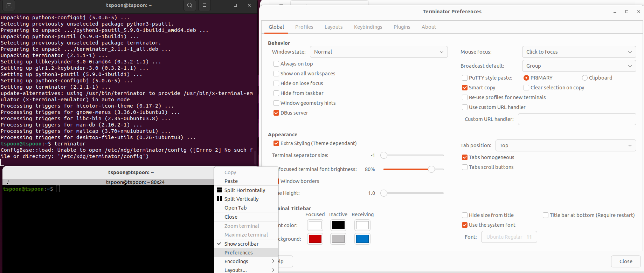Choose Paste from context menu
Screen dimensions: 644x273
[x=246, y=181]
